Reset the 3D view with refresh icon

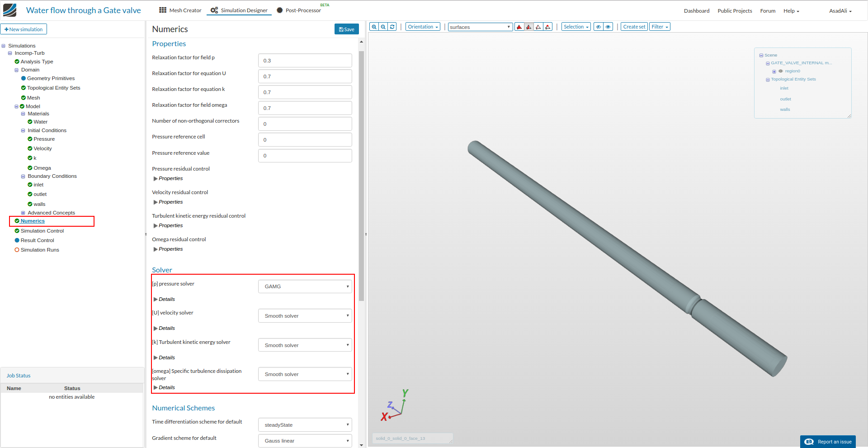coord(392,27)
